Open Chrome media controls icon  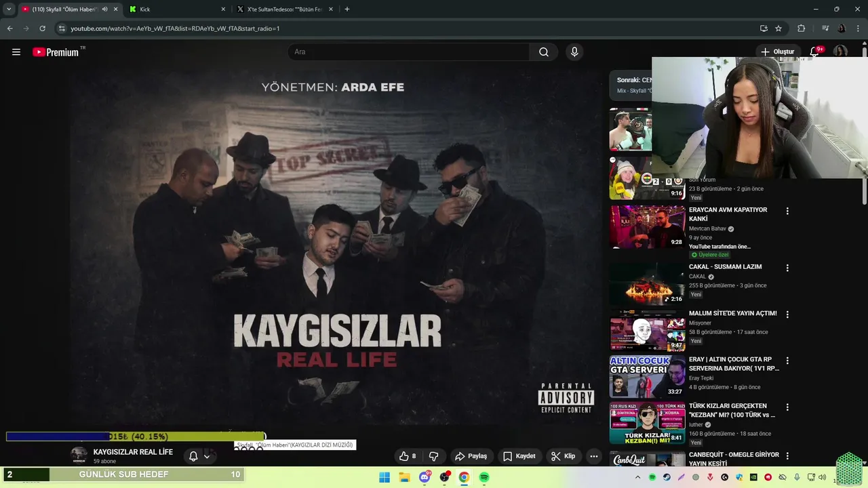[x=825, y=28]
